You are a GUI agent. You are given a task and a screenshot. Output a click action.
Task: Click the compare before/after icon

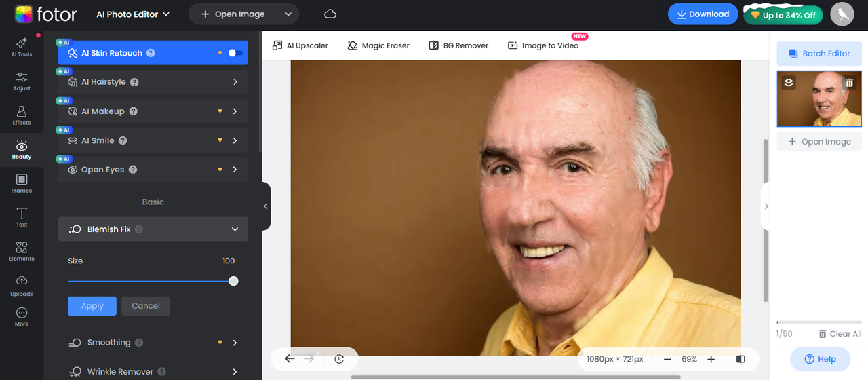pos(741,359)
